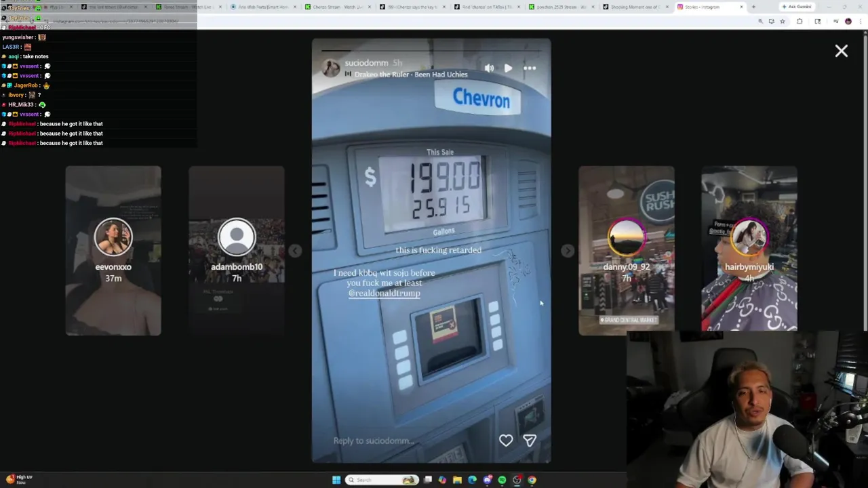
Task: Click the Windows taskbar Search box
Action: 382,480
